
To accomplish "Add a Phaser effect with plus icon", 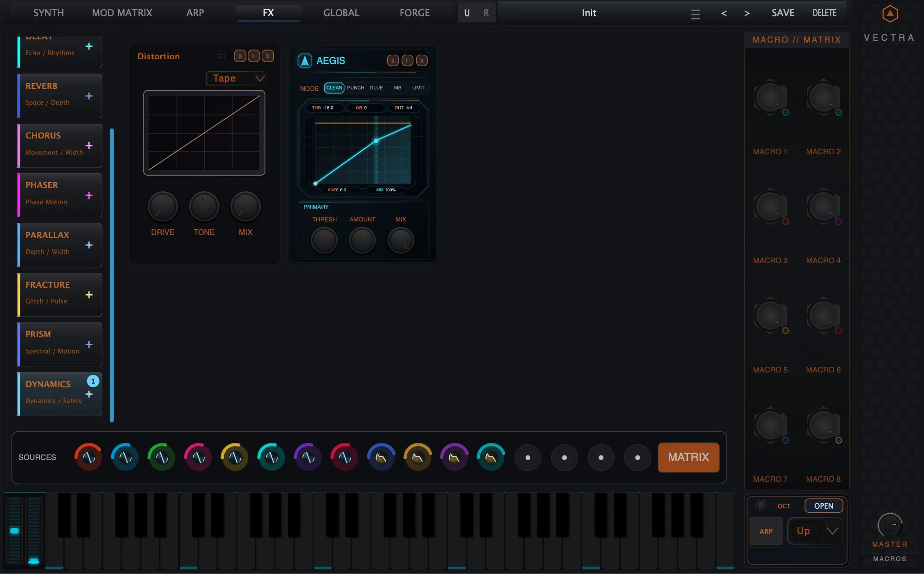I will pos(89,196).
